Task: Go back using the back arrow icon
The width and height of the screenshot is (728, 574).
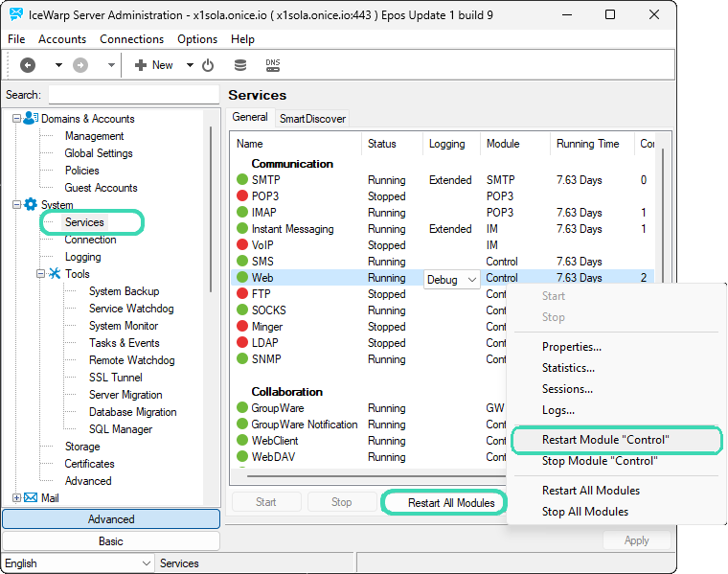Action: 28,65
